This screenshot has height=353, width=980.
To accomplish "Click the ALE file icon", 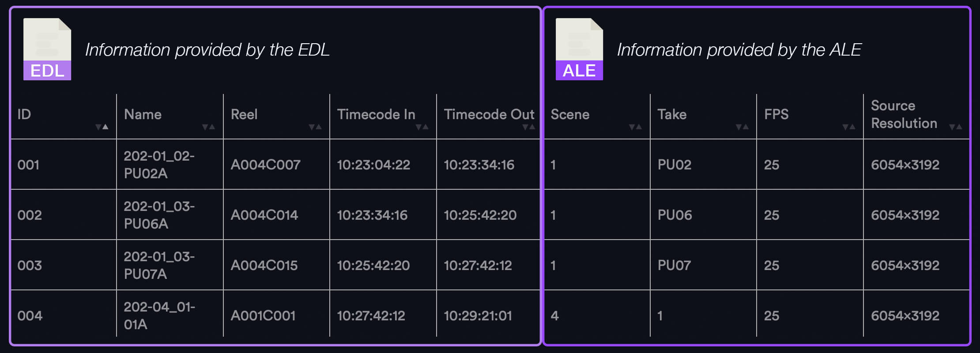I will pyautogui.click(x=579, y=49).
